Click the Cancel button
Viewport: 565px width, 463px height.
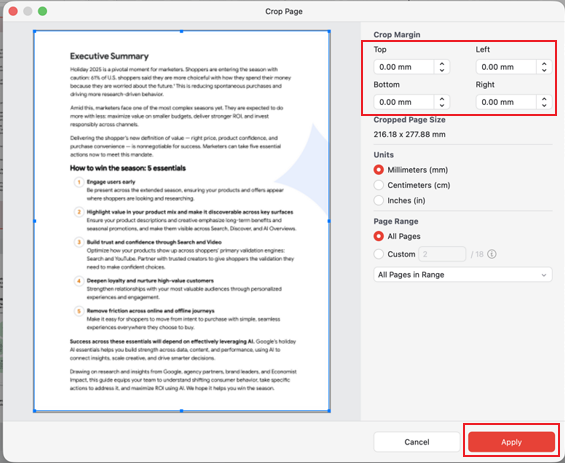(417, 442)
